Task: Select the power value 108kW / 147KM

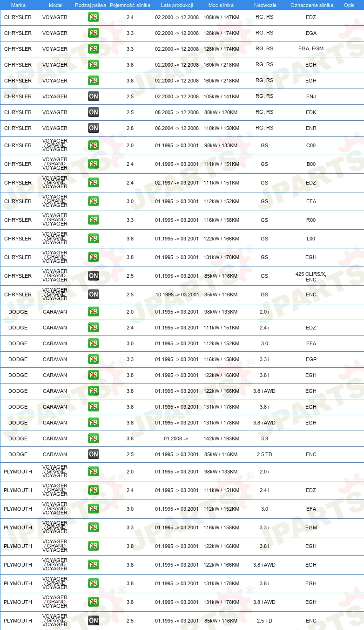Action: 221,17
